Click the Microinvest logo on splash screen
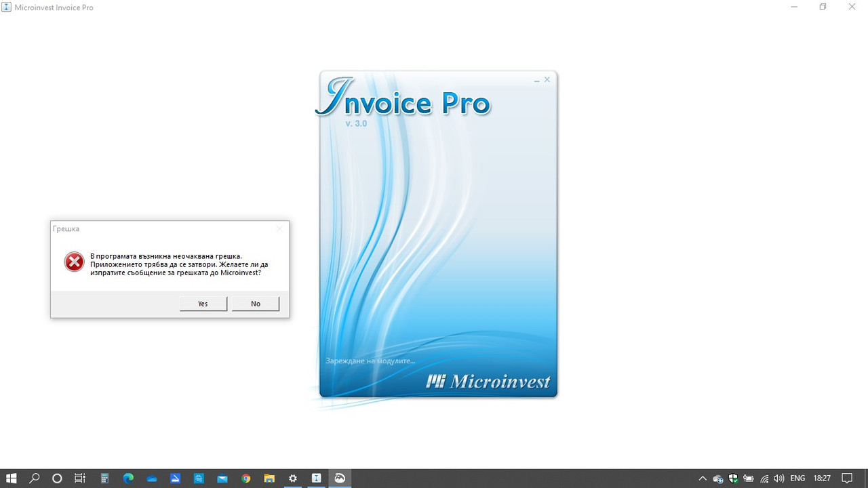 pyautogui.click(x=488, y=382)
